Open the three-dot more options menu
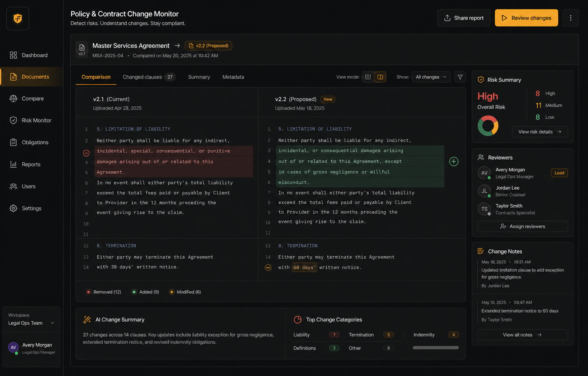The width and height of the screenshot is (588, 376). 570,18
